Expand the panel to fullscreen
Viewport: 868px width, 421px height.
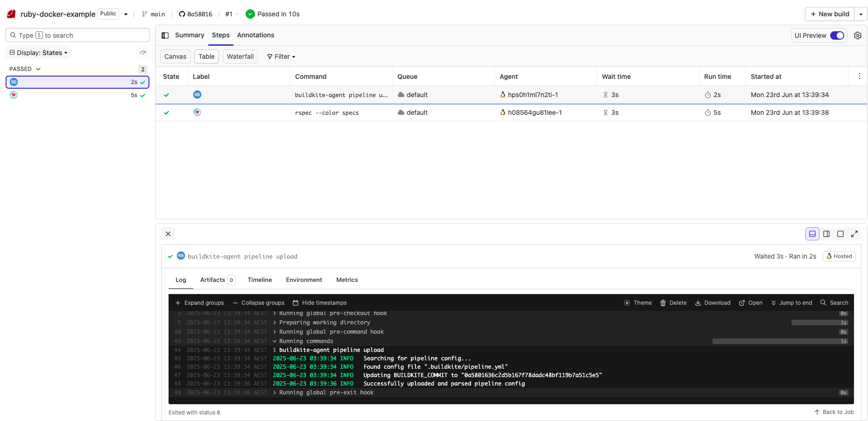click(x=854, y=234)
